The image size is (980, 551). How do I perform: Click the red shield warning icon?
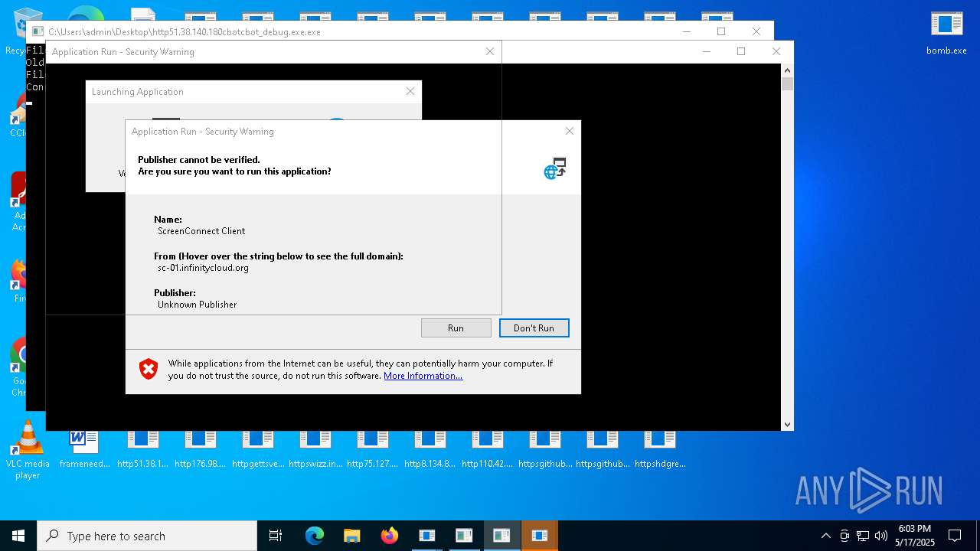coord(149,370)
